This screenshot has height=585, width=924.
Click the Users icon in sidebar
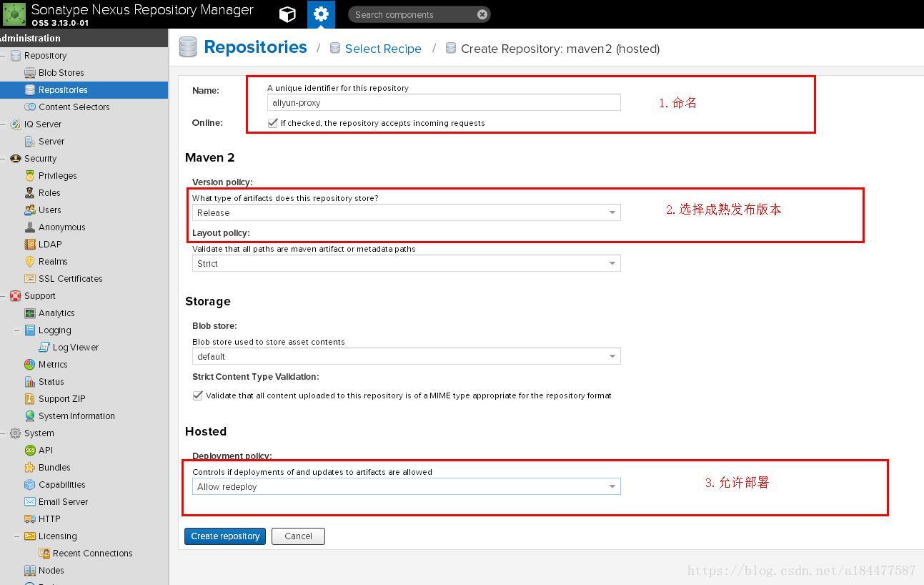30,210
